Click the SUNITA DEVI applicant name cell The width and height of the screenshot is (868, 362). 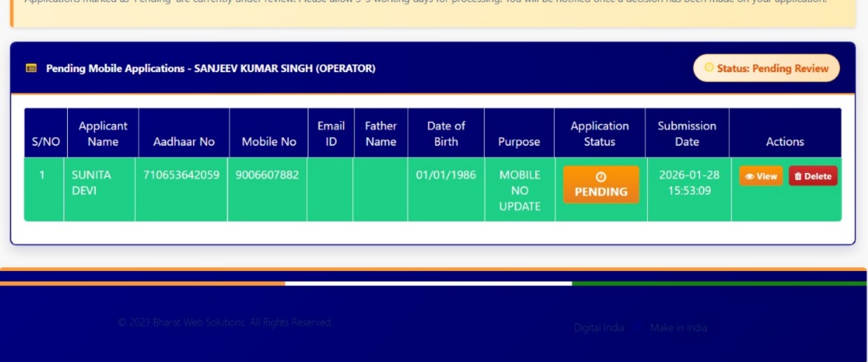coord(91,183)
